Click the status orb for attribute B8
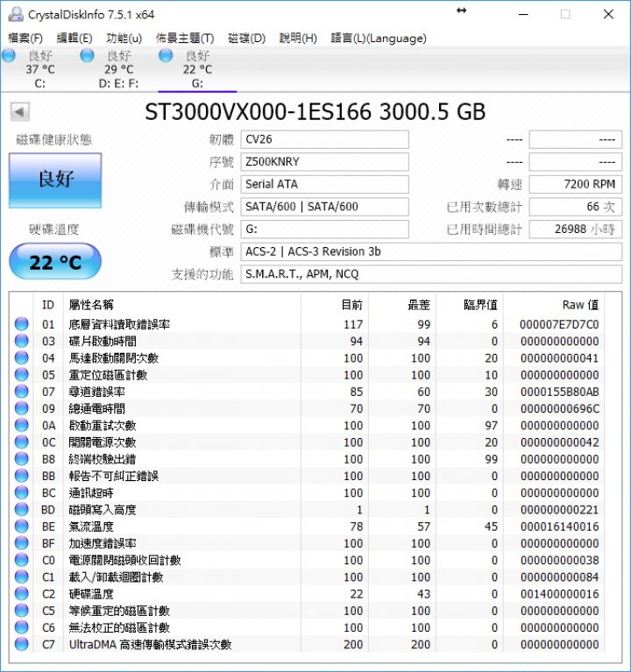 [x=21, y=458]
